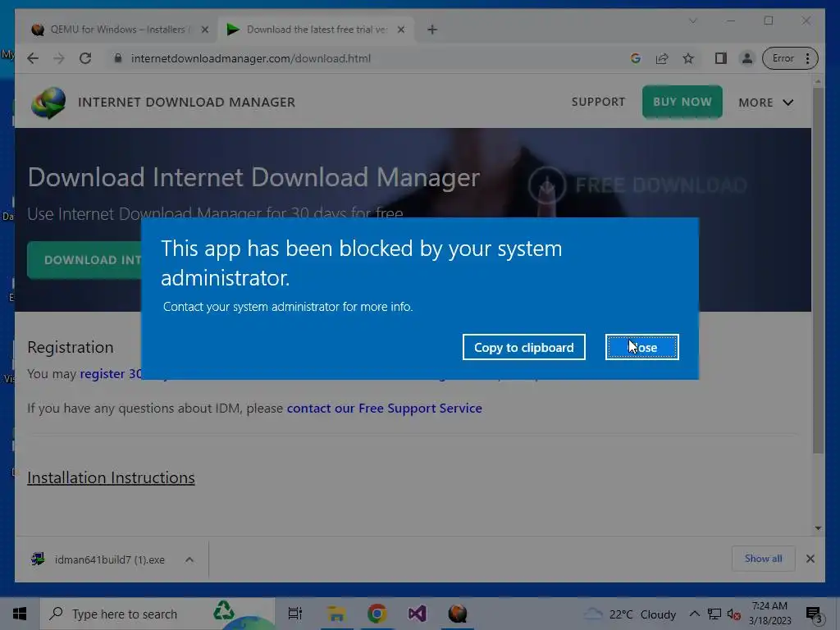Open the SUPPORT page
Image resolution: width=840 pixels, height=630 pixels.
point(598,102)
